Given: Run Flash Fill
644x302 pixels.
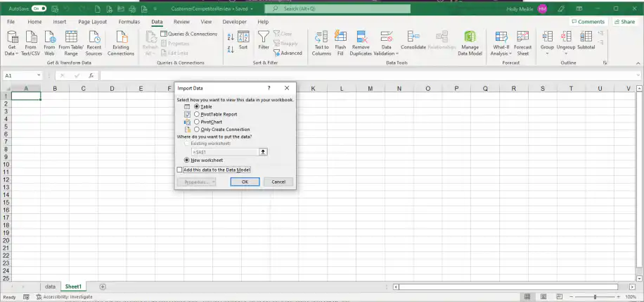Looking at the screenshot, I should click(x=340, y=43).
